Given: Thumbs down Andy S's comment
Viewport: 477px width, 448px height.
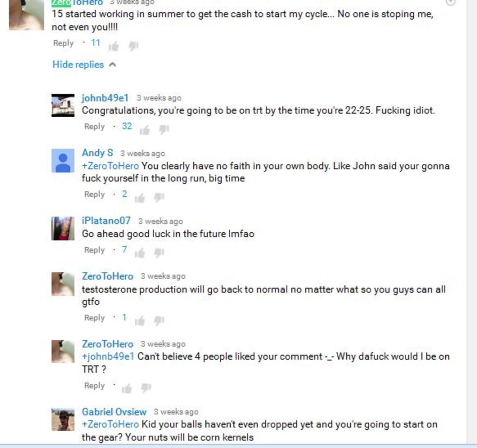Looking at the screenshot, I should pyautogui.click(x=159, y=198).
